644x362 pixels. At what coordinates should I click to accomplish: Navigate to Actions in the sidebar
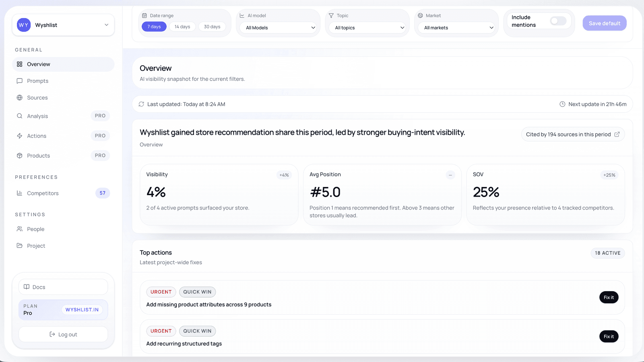coord(63,136)
